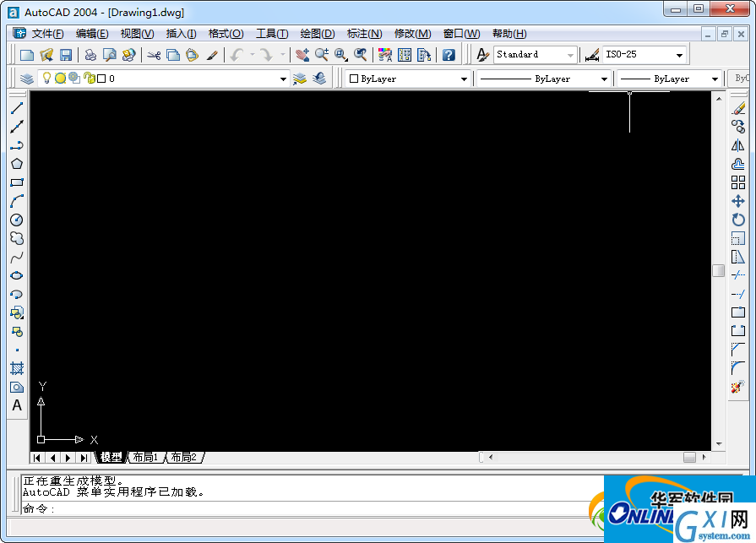Open the 编辑(E) menu

pos(91,34)
